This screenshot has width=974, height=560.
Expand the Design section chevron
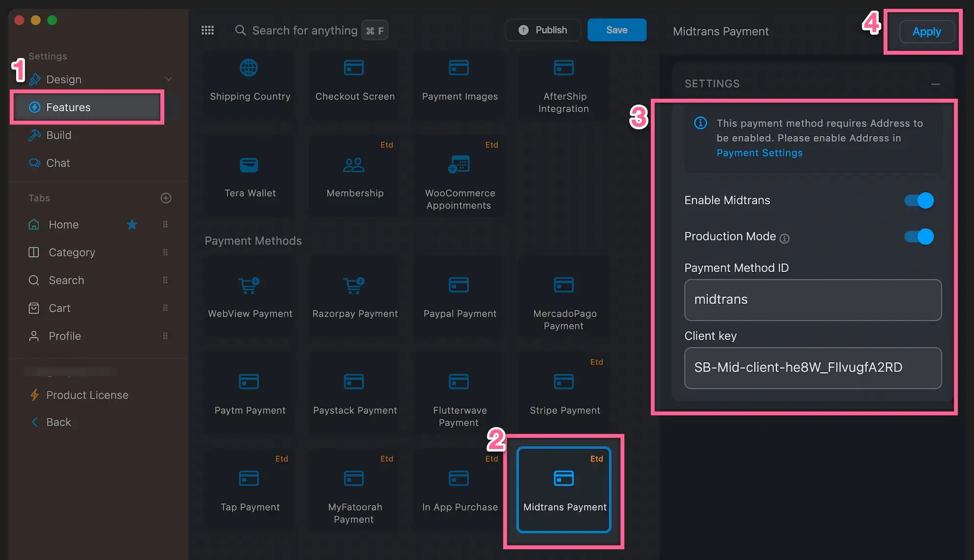pos(169,79)
